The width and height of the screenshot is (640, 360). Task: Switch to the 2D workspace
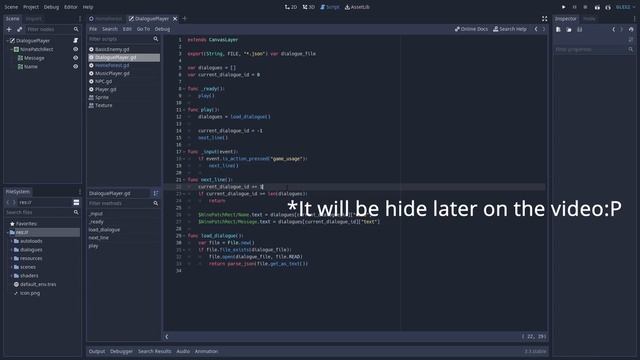pyautogui.click(x=291, y=7)
